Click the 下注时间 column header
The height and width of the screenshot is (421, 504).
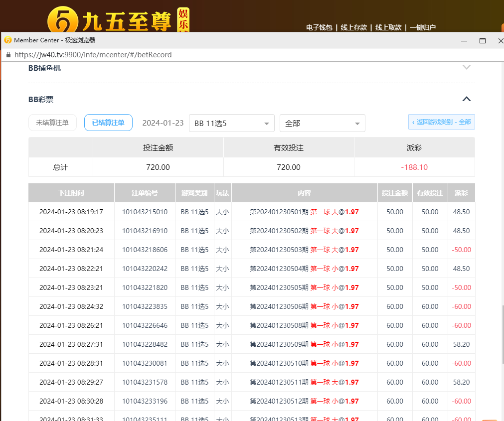coord(71,193)
